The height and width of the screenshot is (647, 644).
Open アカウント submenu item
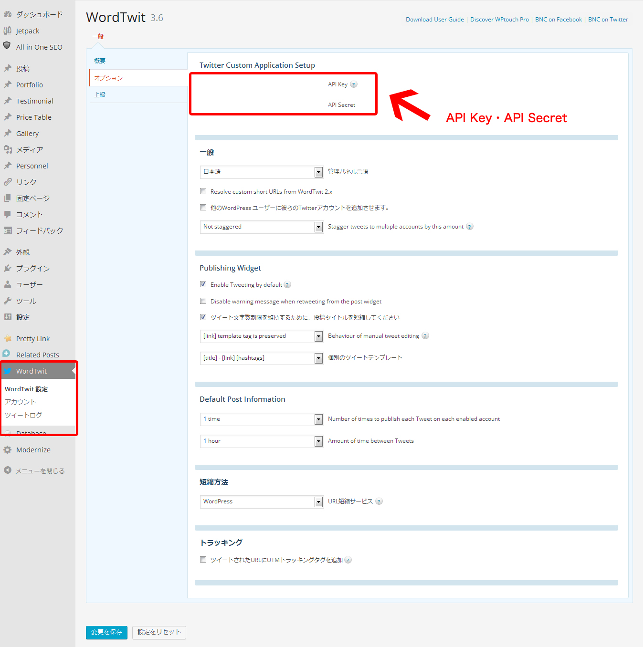click(x=21, y=402)
